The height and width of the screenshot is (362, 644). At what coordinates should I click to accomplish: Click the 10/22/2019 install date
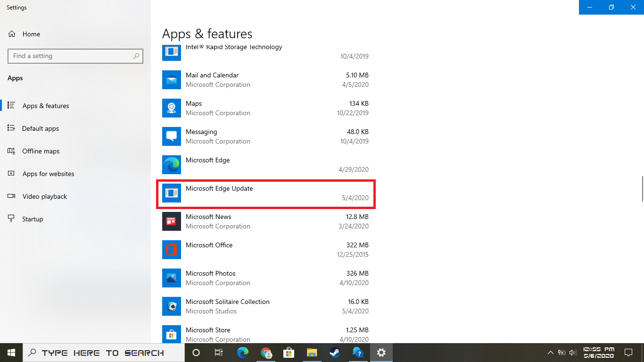click(x=353, y=113)
